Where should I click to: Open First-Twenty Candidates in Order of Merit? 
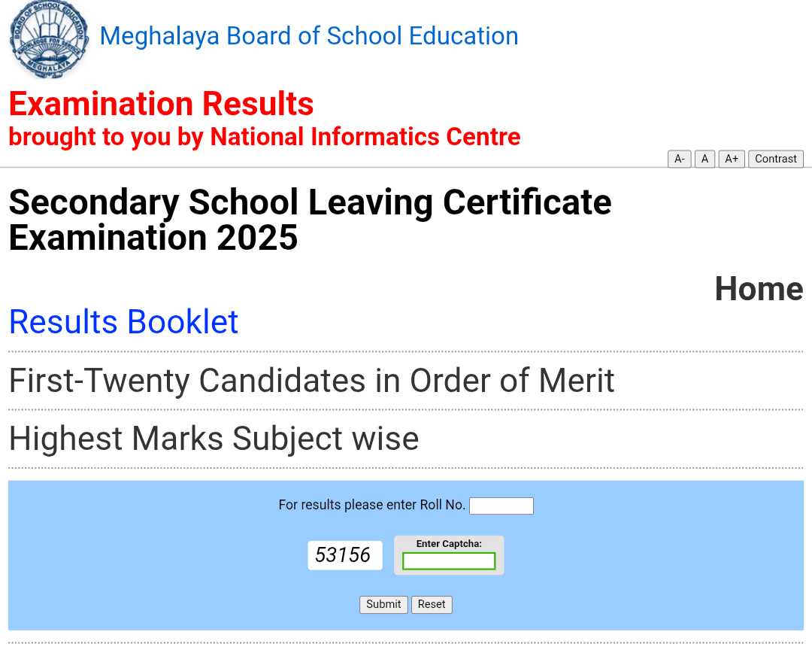coord(311,381)
